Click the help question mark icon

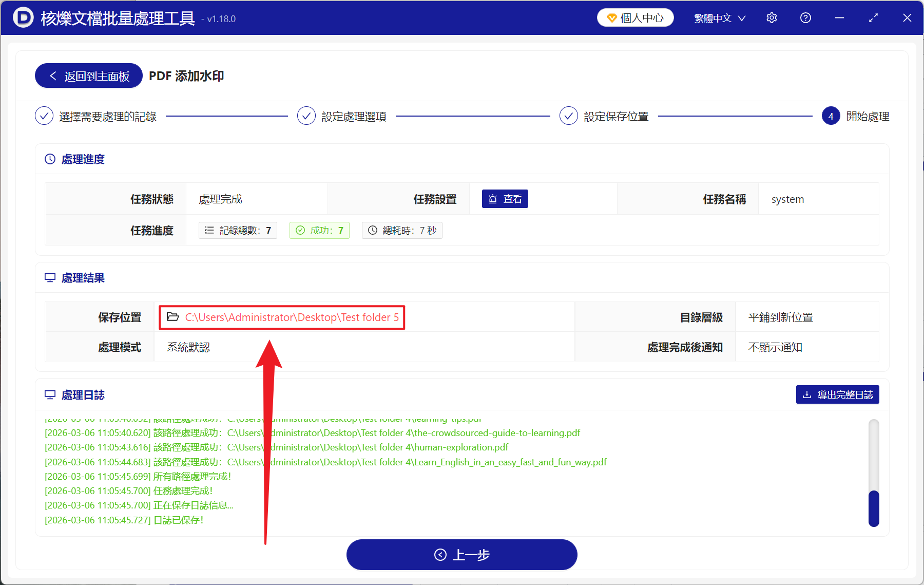805,17
